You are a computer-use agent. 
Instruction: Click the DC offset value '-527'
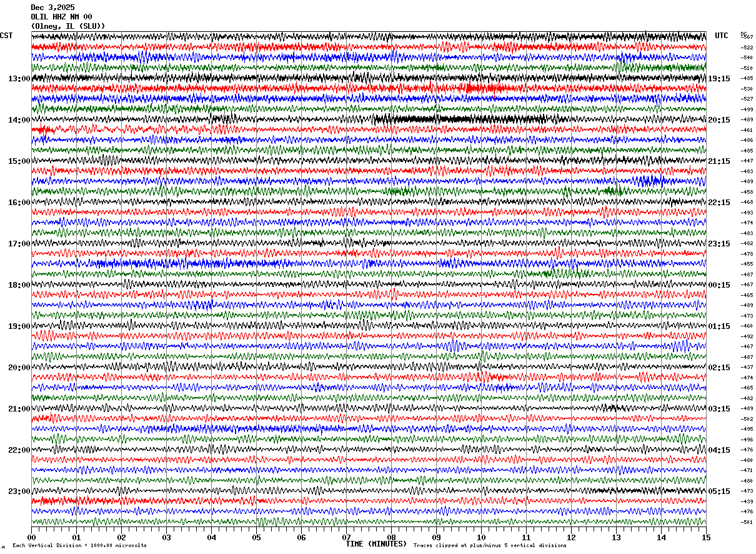747,99
